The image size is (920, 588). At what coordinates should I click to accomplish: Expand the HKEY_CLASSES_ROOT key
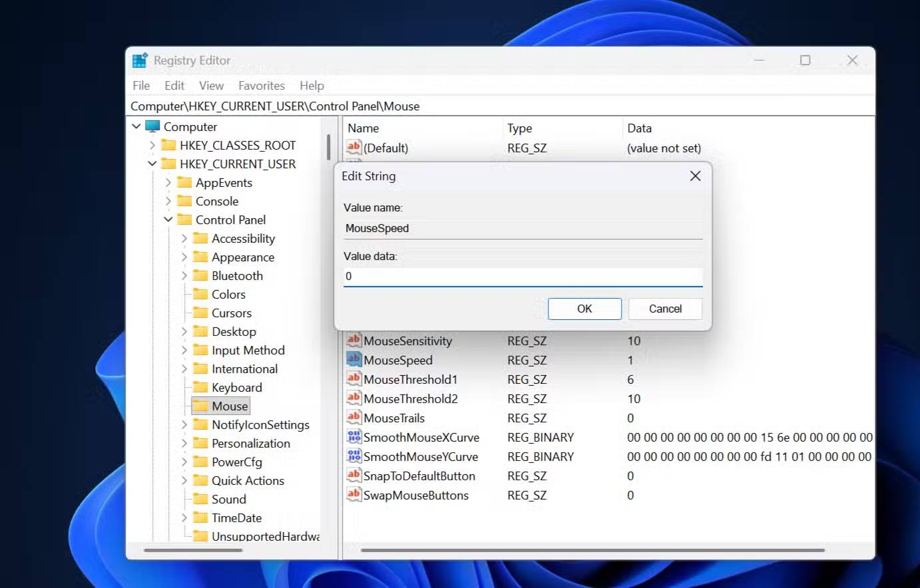tap(152, 145)
